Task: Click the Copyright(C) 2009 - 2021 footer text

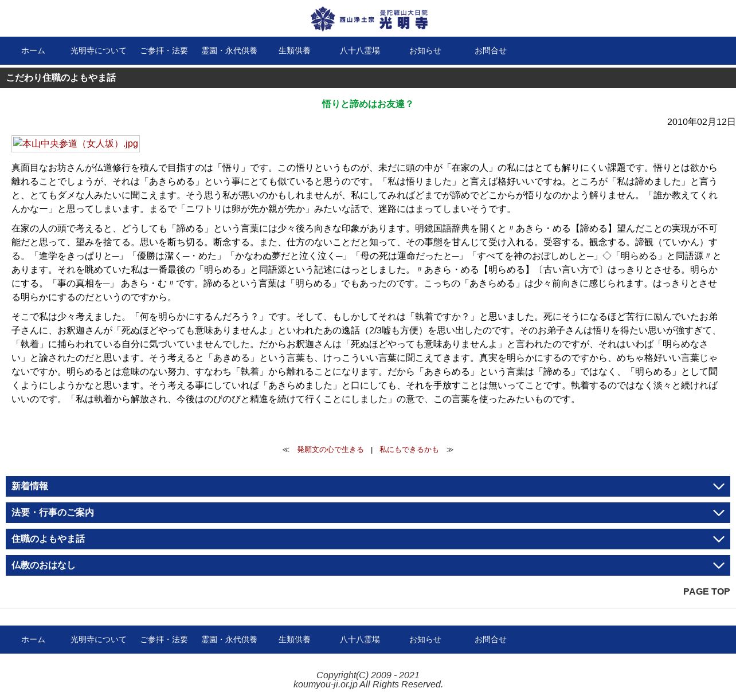Action: (368, 675)
